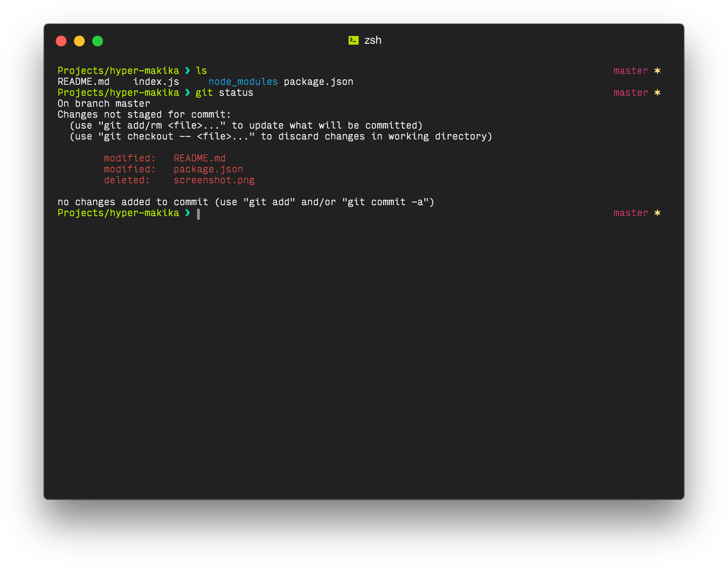Click red README.md under modified
The image size is (728, 567).
[x=199, y=158]
